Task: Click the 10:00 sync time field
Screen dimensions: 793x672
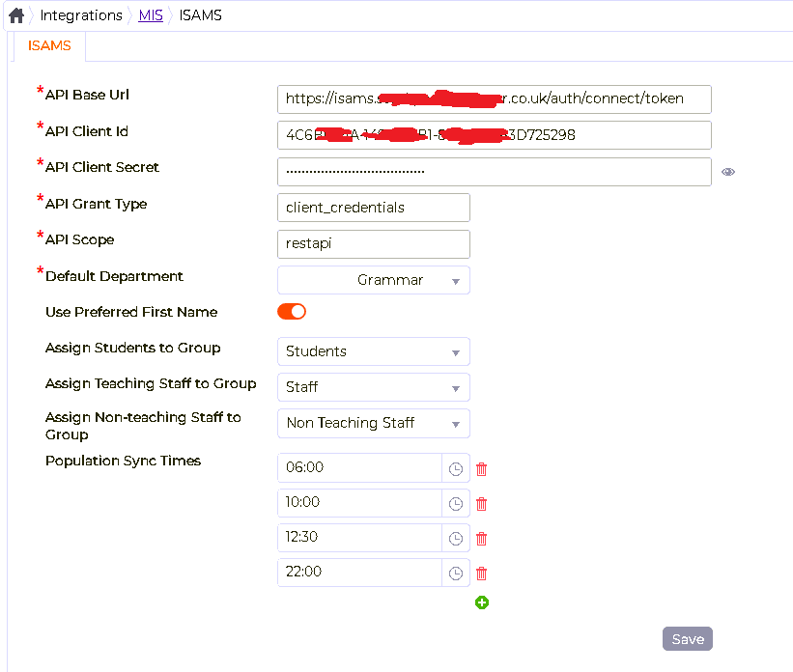Action: tap(359, 503)
